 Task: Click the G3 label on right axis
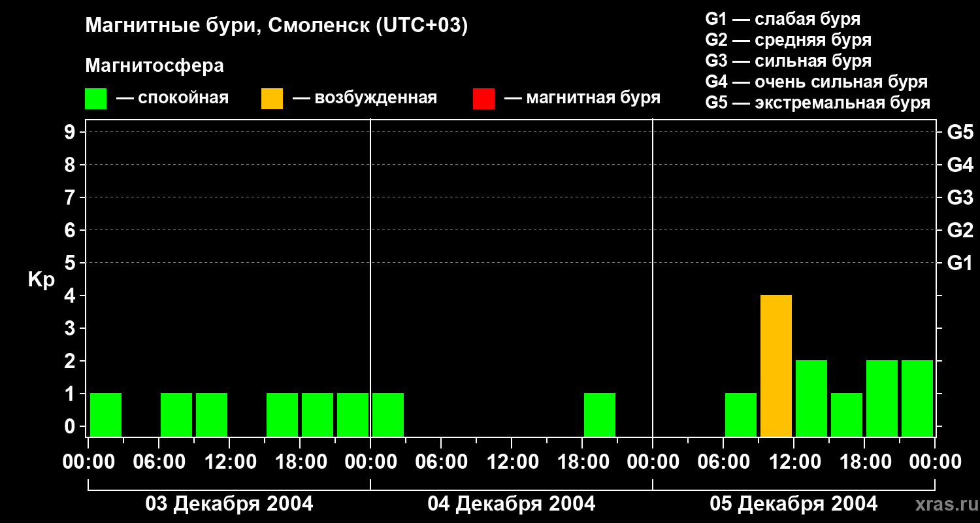click(960, 197)
